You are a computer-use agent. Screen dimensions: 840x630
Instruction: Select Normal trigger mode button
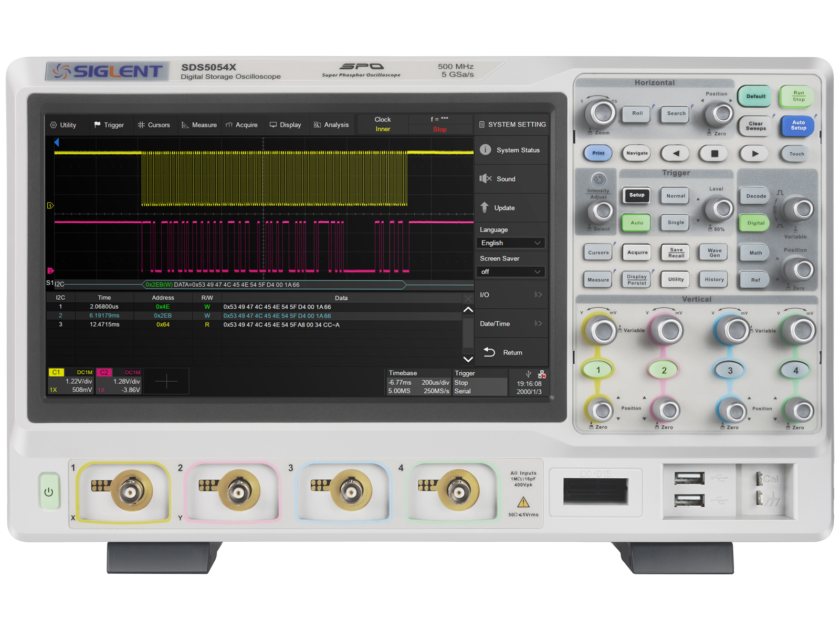[x=675, y=196]
